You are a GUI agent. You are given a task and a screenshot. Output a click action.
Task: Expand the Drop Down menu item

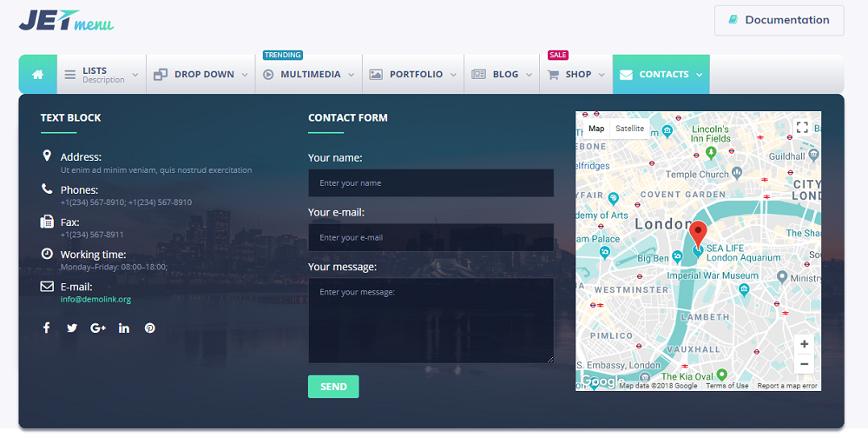(x=201, y=75)
